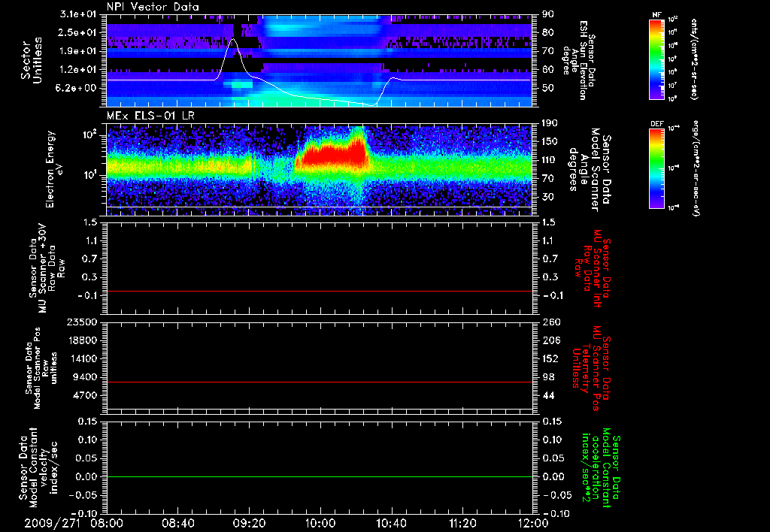Click the 2.5e+01 tick label
This screenshot has width=770, height=532.
pos(77,32)
